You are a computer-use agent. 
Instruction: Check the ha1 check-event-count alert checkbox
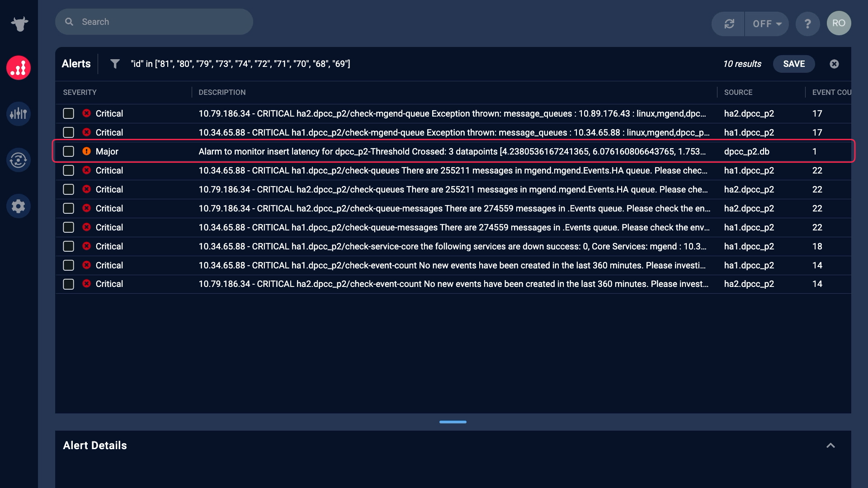click(68, 265)
